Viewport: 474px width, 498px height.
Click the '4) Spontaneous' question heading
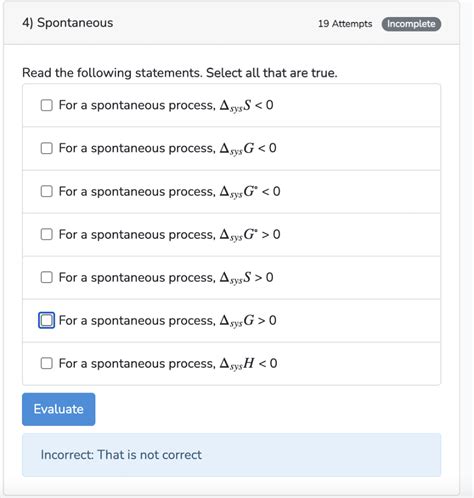tap(68, 23)
